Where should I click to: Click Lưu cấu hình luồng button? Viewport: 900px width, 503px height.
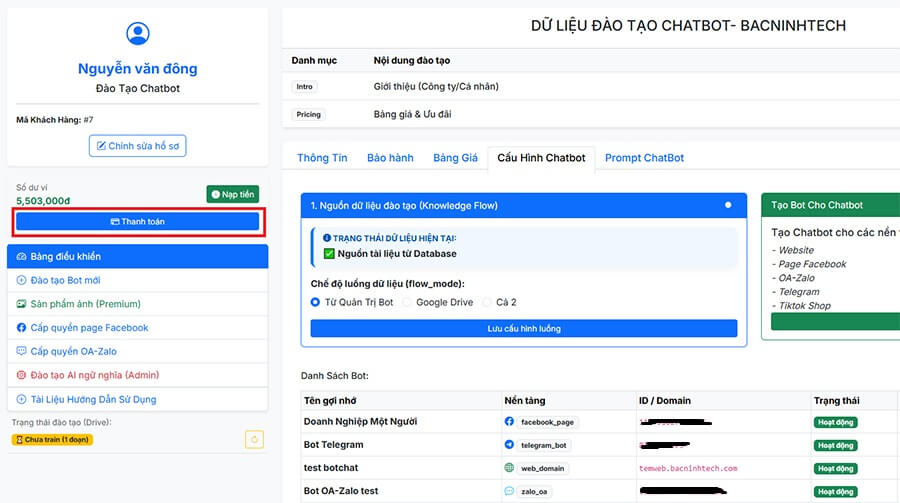point(523,328)
